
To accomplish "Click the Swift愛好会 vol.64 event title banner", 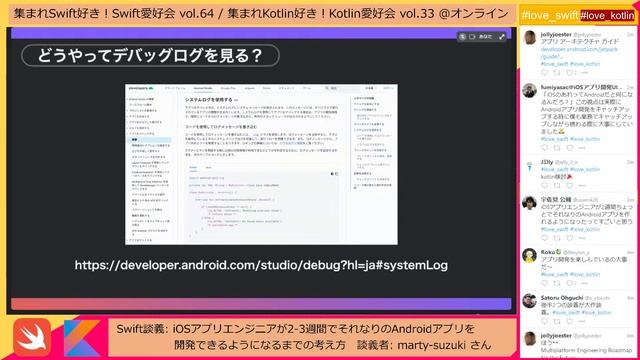I will point(261,13).
